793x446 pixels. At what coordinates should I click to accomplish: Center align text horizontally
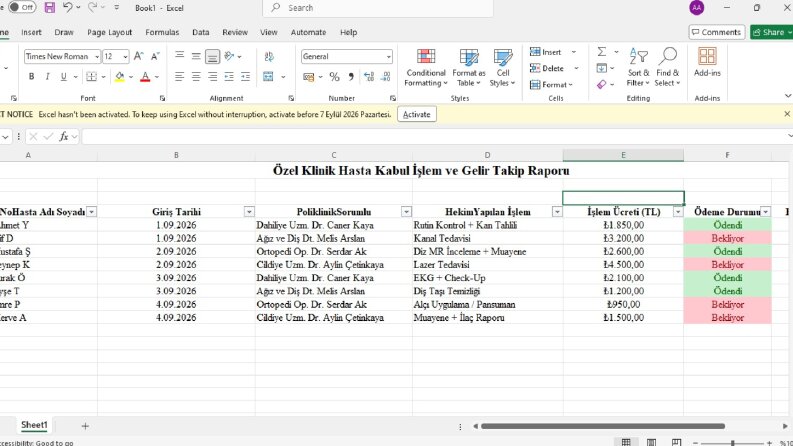pos(196,76)
